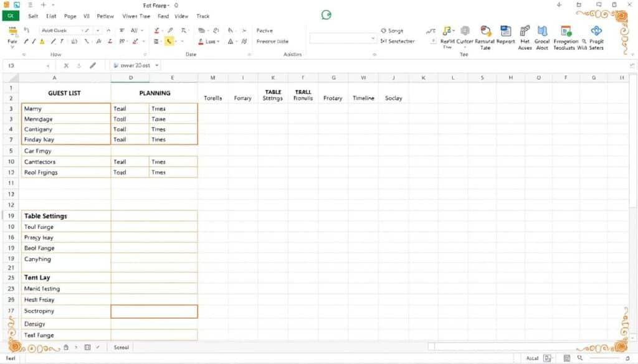The image size is (638, 364).
Task: Click the yellow highlight fill icon
Action: [42, 42]
